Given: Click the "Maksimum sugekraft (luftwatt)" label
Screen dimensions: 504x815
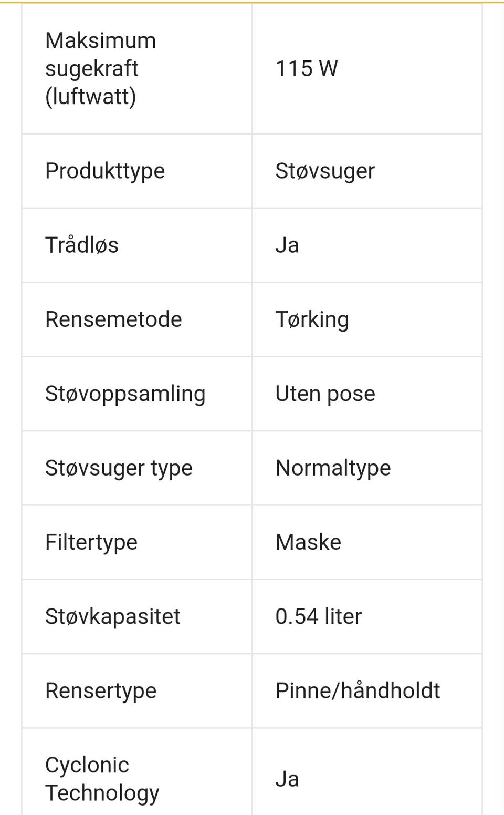Looking at the screenshot, I should (x=100, y=68).
